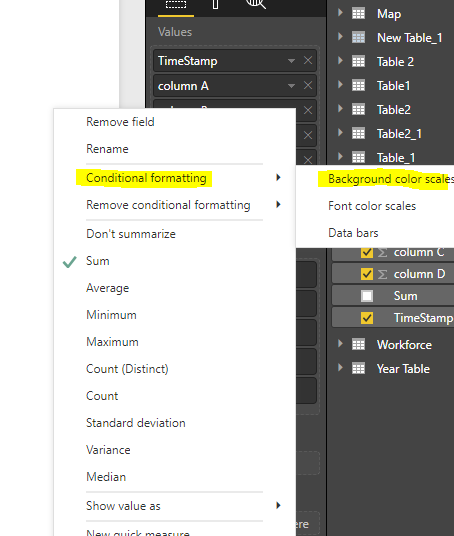Uncheck the TimeStamp field checkbox
Image resolution: width=454 pixels, height=536 pixels.
[367, 318]
